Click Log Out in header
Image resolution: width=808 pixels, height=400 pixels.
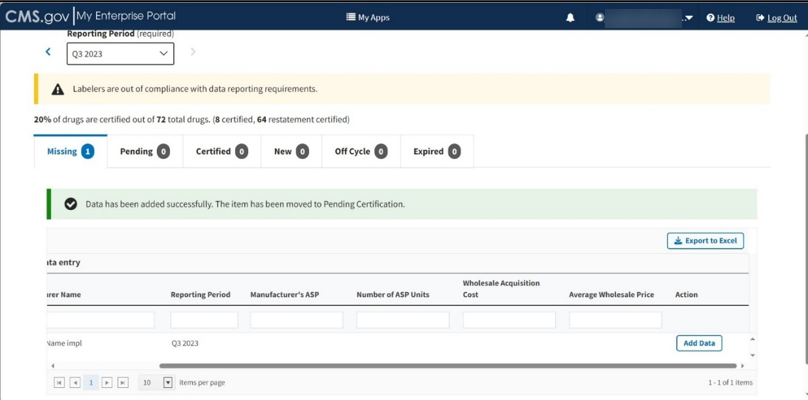776,18
